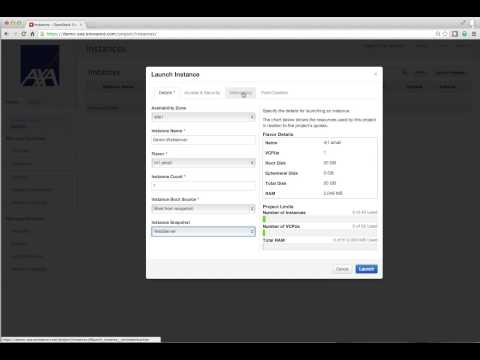Click the AXA logo in the sidebar
The width and height of the screenshot is (480, 360).
pos(40,66)
